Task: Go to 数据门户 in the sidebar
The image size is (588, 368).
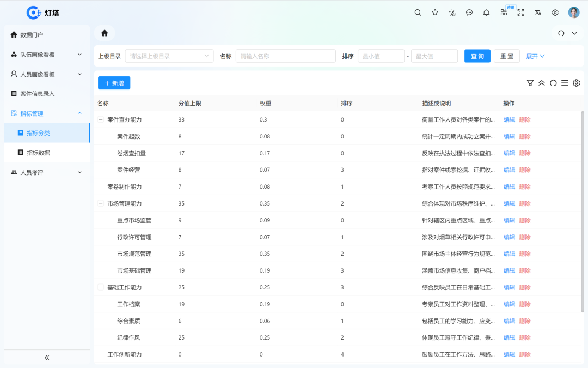Action: 35,34
